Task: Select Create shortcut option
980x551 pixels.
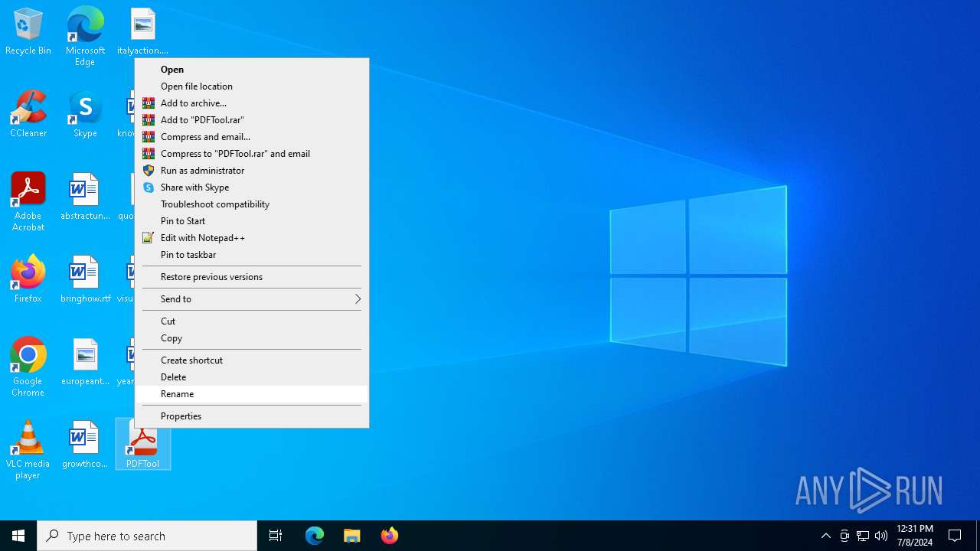Action: (252, 360)
